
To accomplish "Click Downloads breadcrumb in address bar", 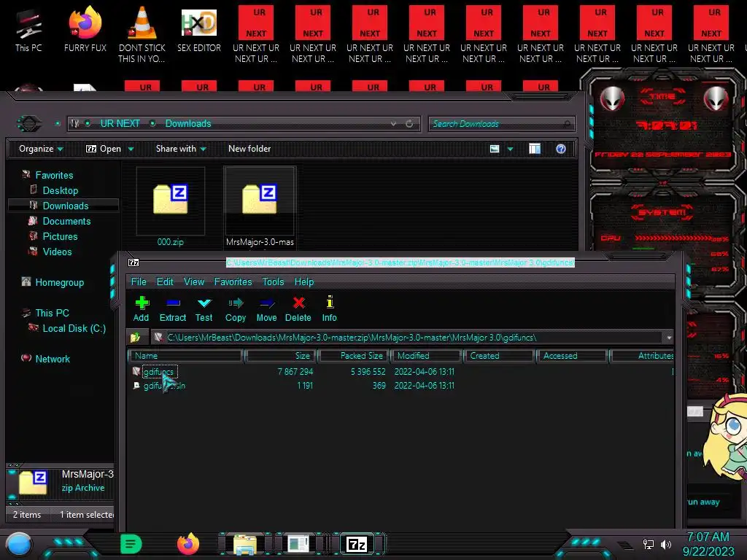I will (x=188, y=123).
